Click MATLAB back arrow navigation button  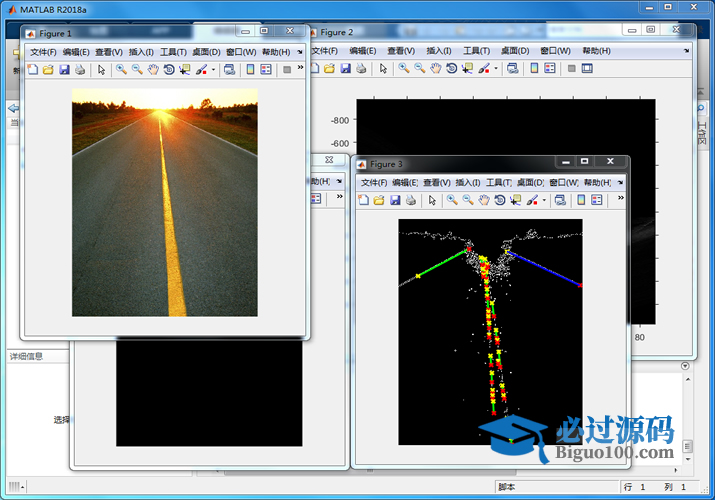[x=14, y=108]
